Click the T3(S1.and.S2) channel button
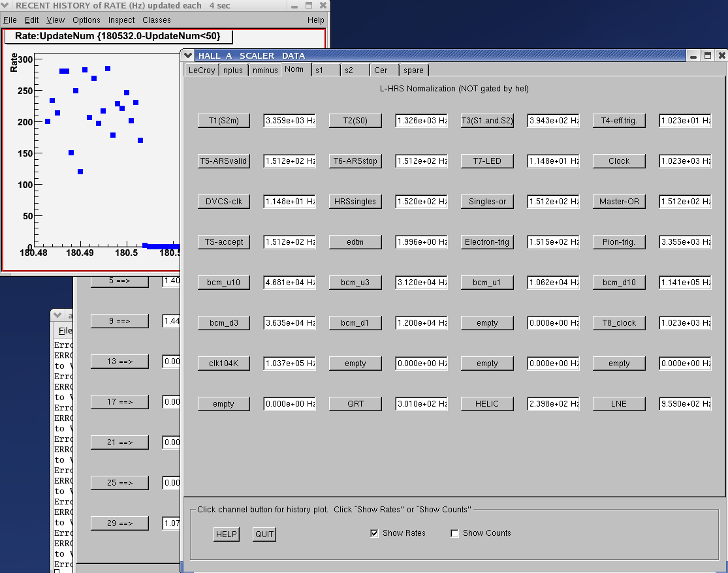Image resolution: width=728 pixels, height=573 pixels. [487, 121]
